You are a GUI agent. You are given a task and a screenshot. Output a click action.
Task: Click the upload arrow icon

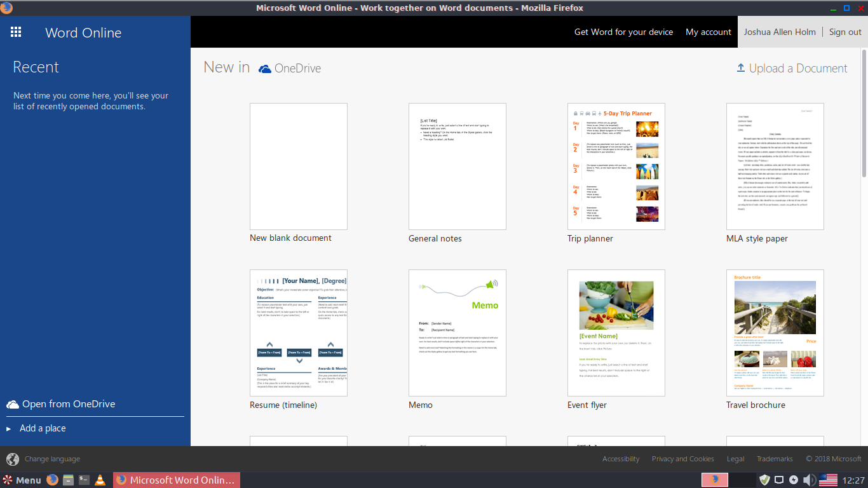click(740, 67)
